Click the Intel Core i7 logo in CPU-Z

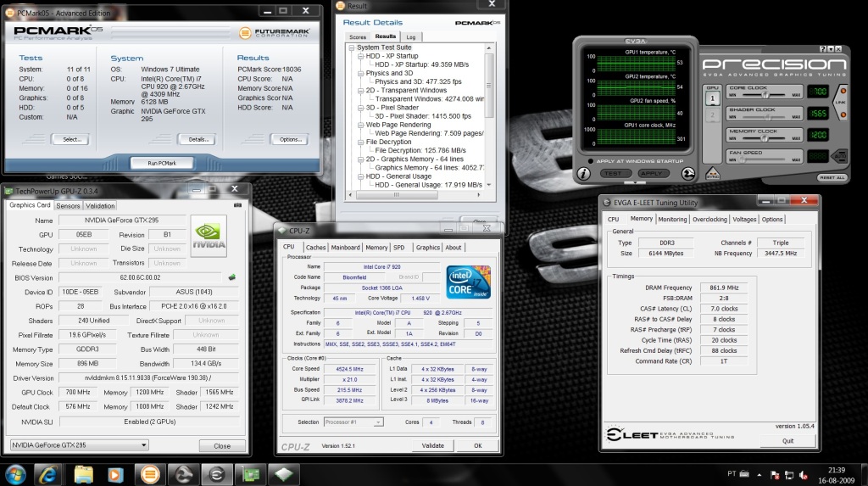(x=468, y=282)
